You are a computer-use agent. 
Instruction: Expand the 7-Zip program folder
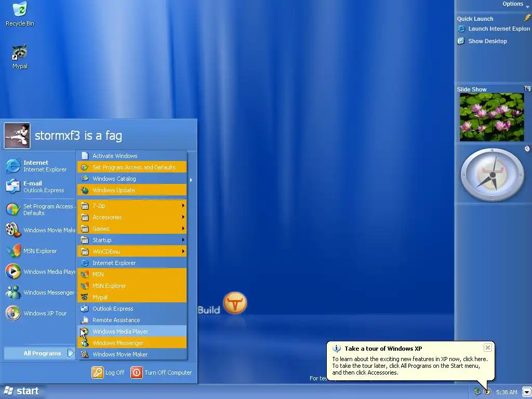132,206
